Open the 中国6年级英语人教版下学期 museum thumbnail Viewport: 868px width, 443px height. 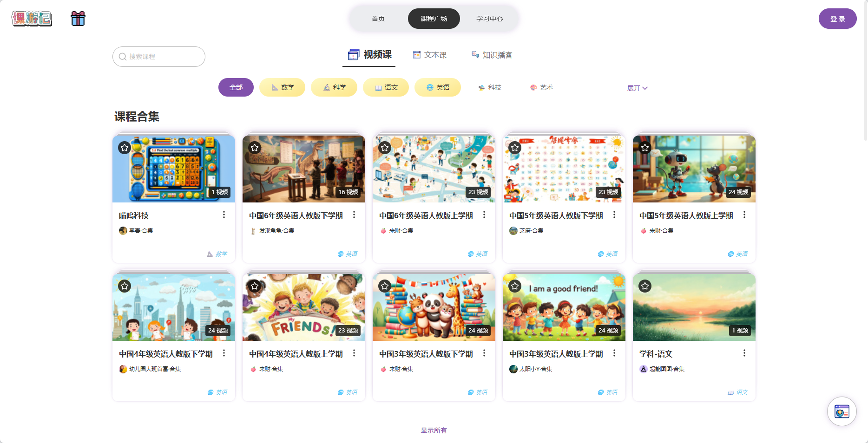(x=304, y=169)
